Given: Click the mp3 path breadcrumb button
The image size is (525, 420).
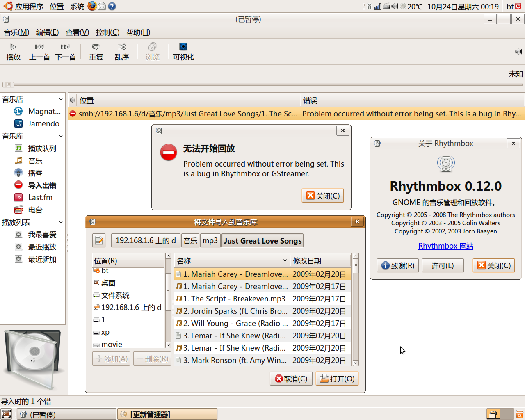Looking at the screenshot, I should [x=210, y=240].
